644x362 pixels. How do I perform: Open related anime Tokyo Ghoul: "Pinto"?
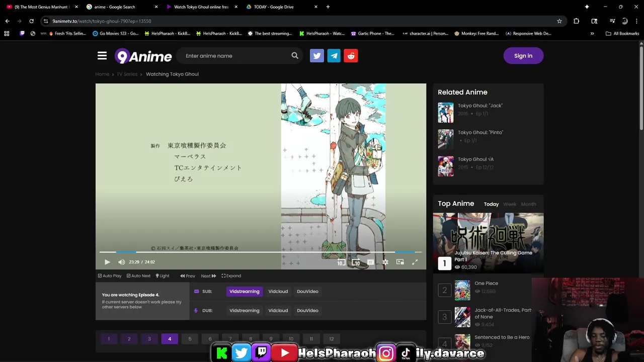click(480, 132)
